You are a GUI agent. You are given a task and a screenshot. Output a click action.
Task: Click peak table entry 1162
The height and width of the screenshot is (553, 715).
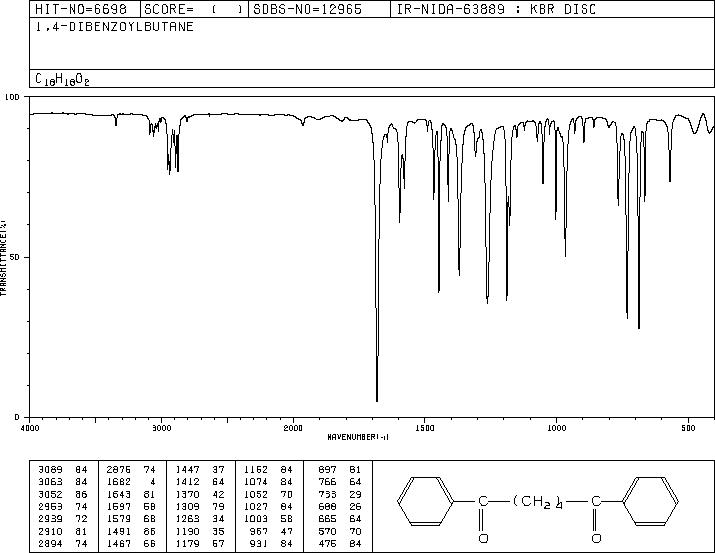pos(256,469)
